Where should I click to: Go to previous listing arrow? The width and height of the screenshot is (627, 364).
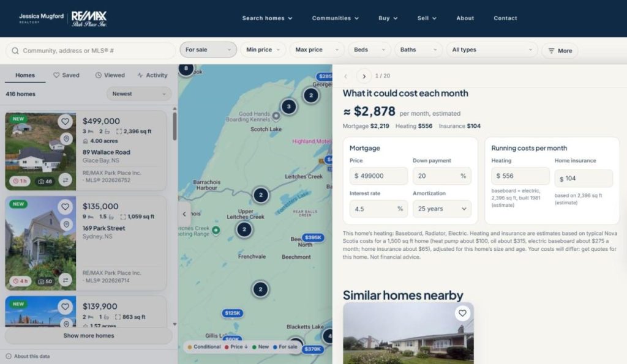point(346,76)
